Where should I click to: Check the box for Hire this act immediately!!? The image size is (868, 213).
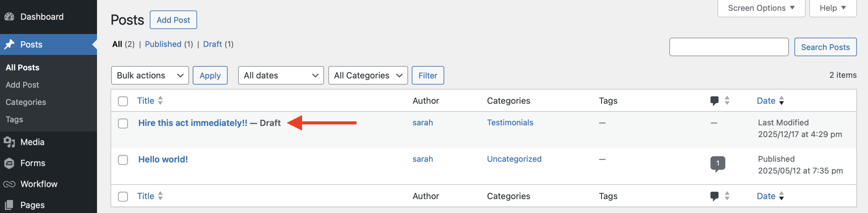(123, 123)
